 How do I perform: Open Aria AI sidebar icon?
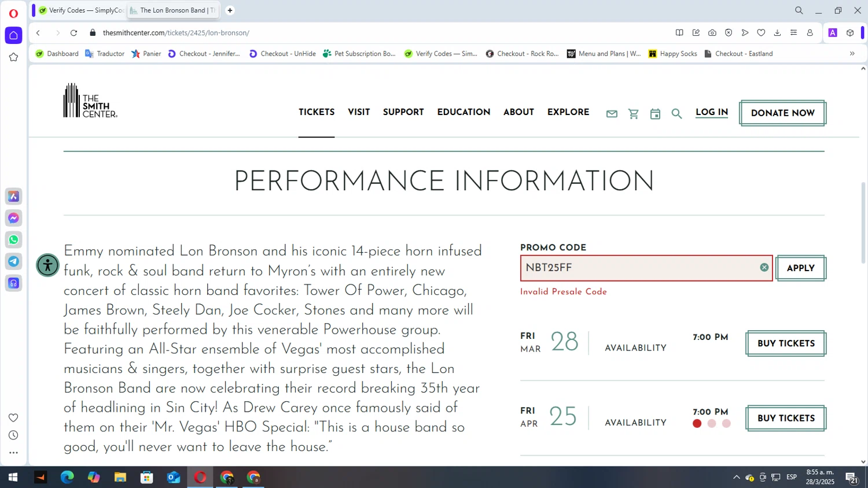tap(14, 197)
